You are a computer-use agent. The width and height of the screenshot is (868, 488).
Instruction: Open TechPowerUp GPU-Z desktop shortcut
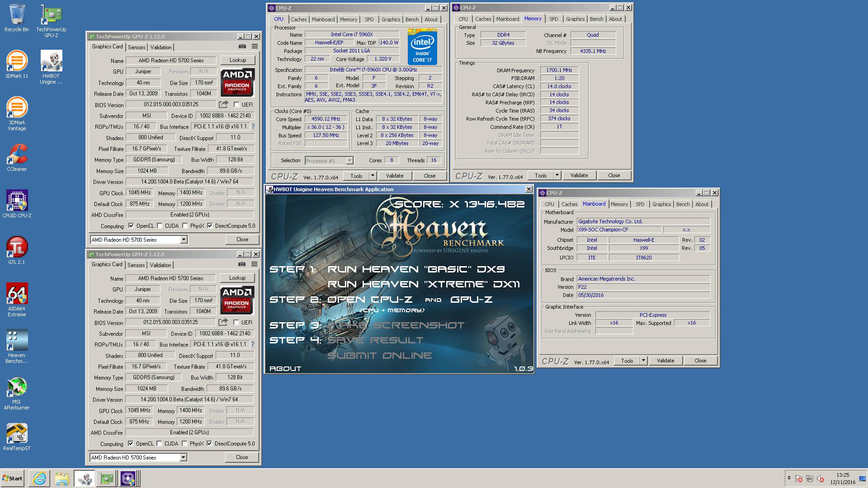[x=51, y=21]
